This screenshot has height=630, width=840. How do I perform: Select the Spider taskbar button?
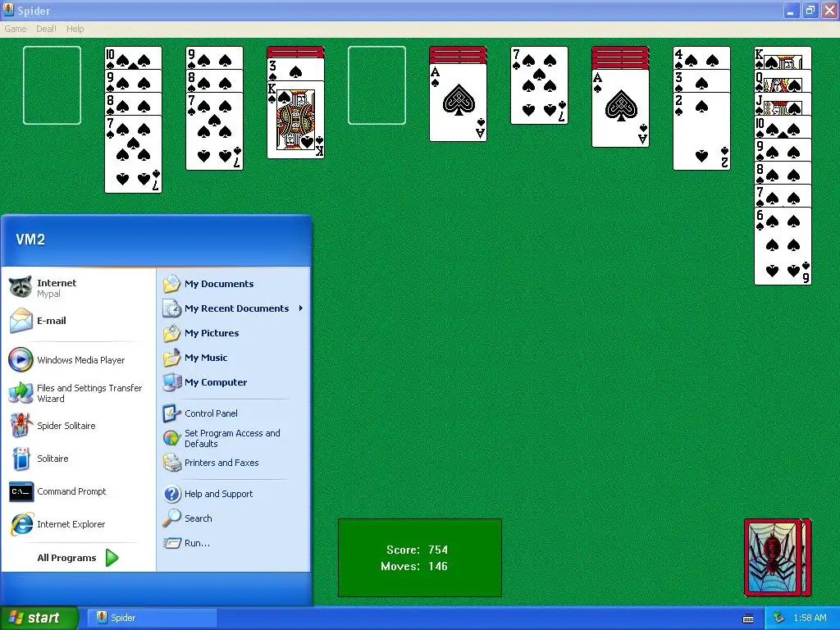(152, 618)
